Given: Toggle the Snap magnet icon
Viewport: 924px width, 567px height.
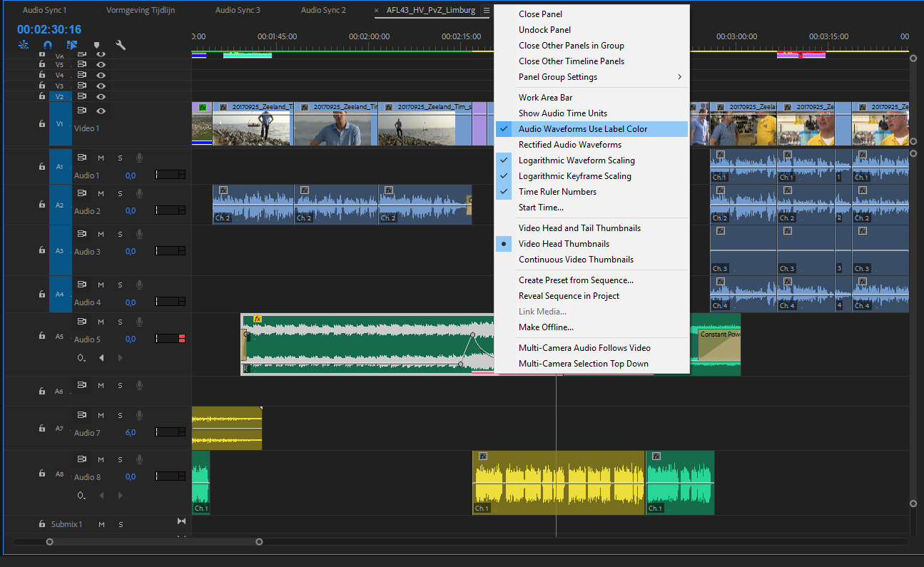Looking at the screenshot, I should point(48,45).
